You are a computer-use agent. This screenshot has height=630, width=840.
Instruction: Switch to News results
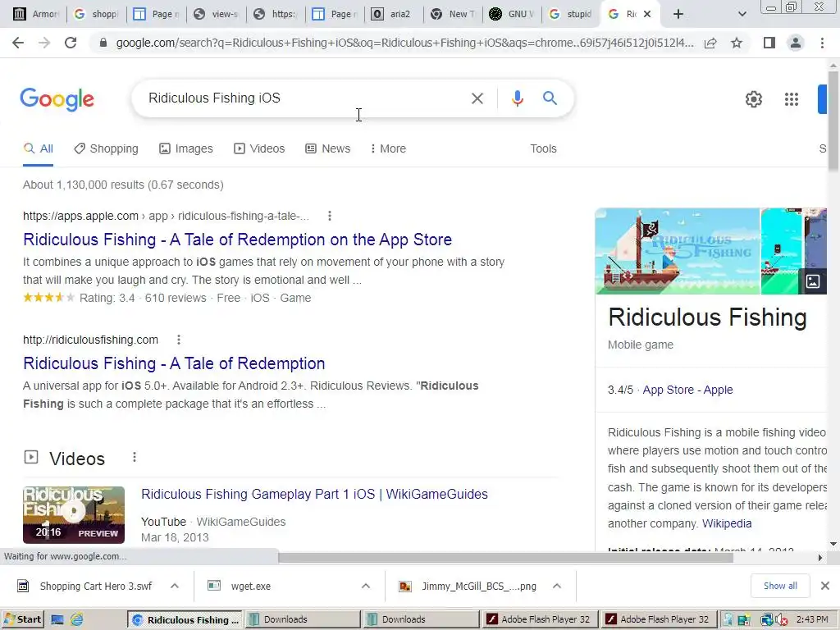(x=328, y=148)
